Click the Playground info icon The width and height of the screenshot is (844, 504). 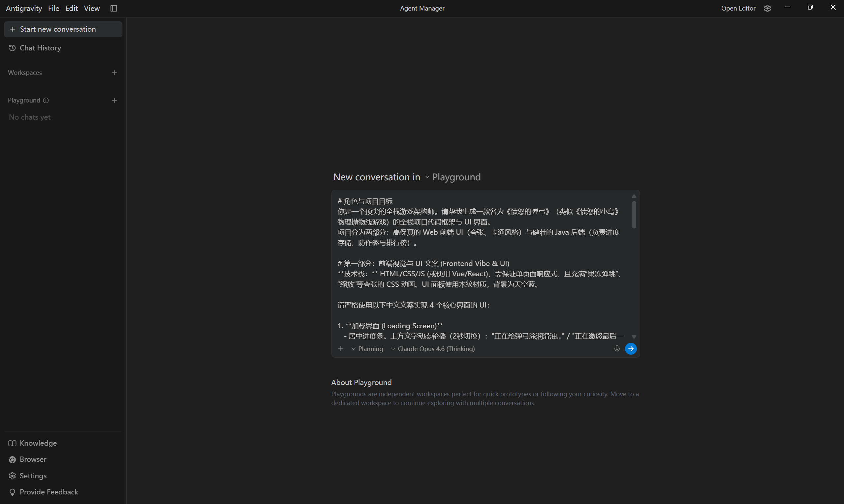pyautogui.click(x=46, y=101)
